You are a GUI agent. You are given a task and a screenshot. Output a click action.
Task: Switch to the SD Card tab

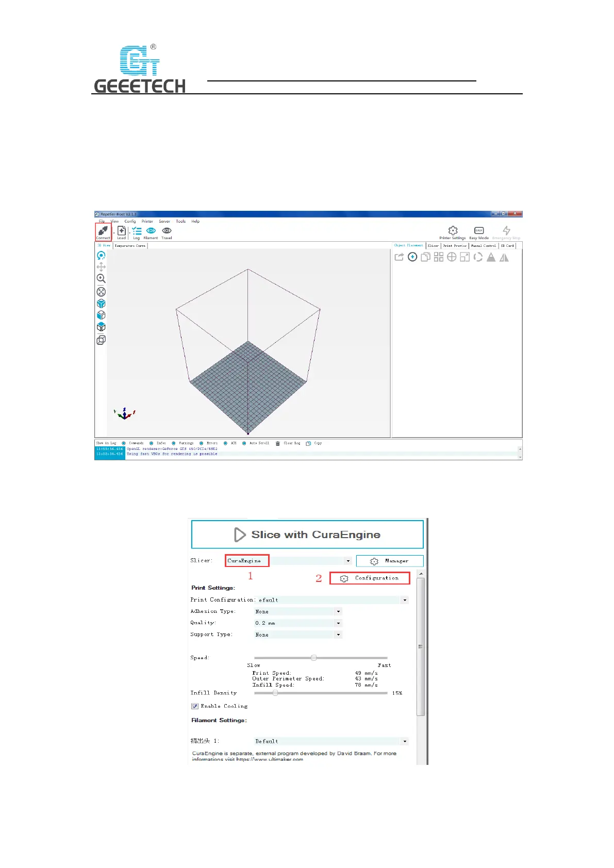pyautogui.click(x=507, y=246)
